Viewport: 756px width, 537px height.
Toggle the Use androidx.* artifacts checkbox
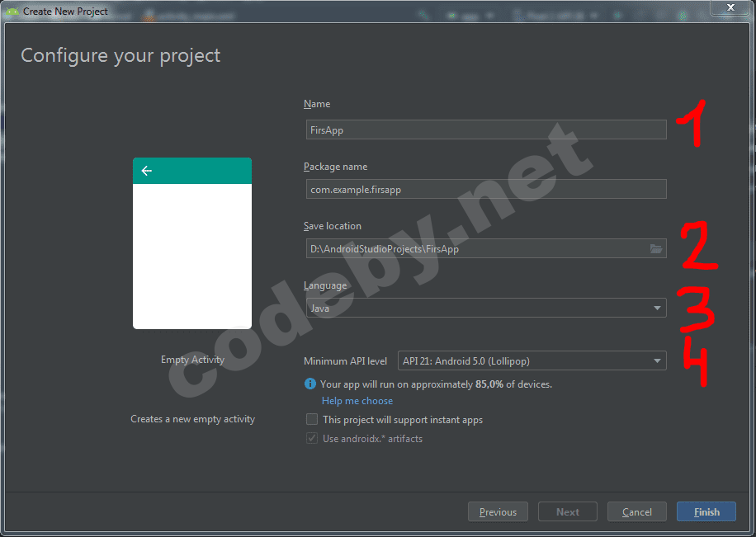pos(312,438)
